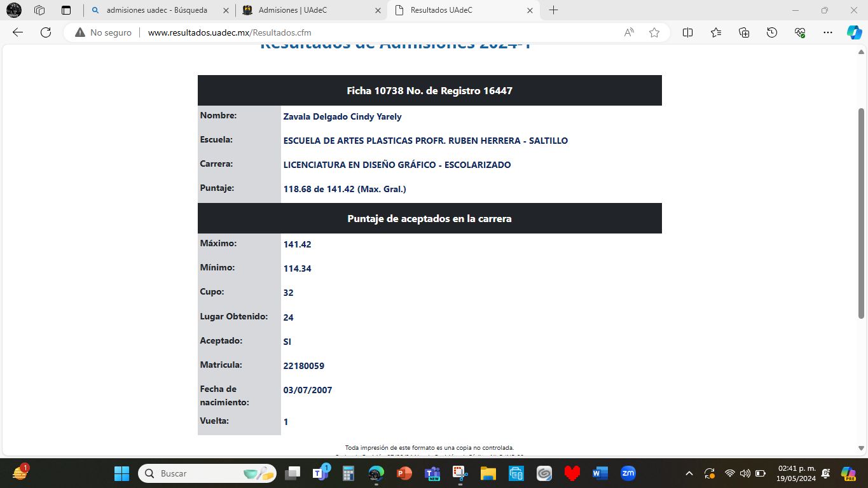Add page to favorites star
The width and height of the screenshot is (868, 488).
tap(654, 32)
